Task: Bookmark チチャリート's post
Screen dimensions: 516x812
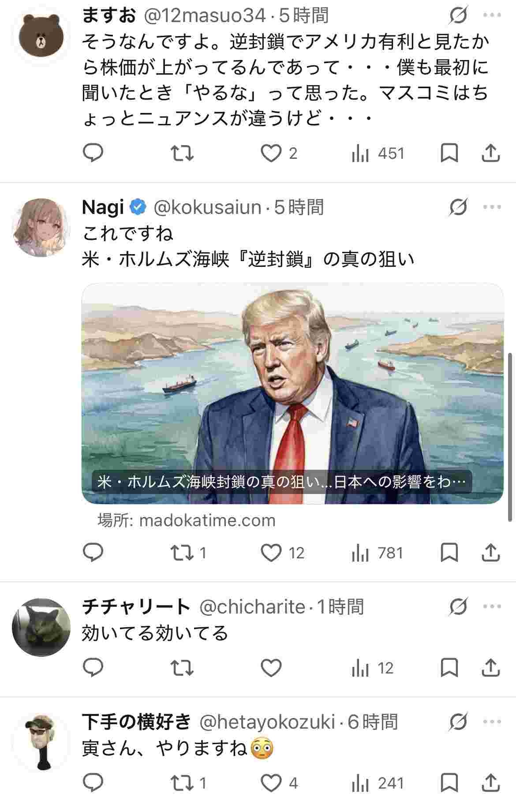Action: click(449, 668)
